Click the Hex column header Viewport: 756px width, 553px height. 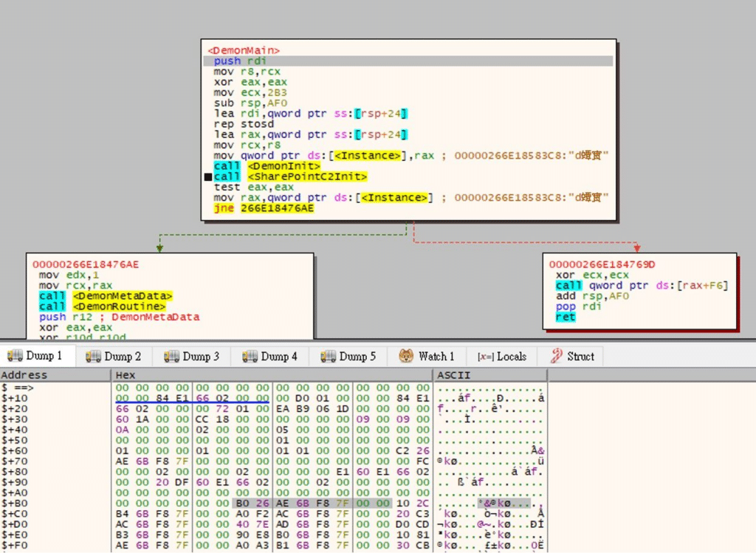[x=126, y=375]
